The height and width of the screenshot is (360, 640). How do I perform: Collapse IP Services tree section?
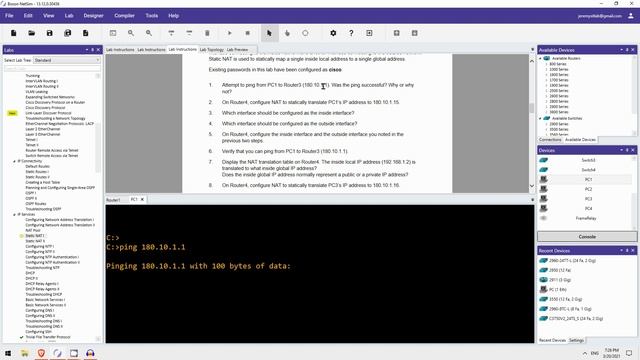click(15, 214)
